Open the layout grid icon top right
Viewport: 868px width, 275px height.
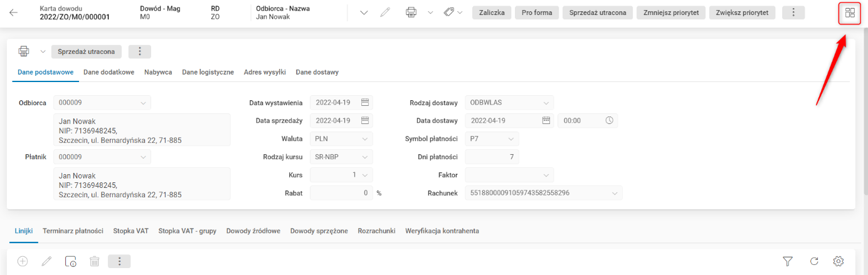[850, 13]
